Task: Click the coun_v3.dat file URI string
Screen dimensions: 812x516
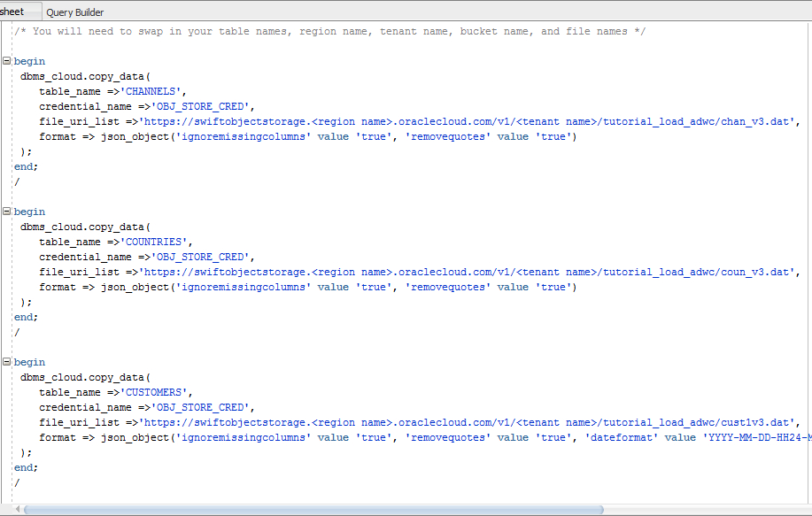Action: pyautogui.click(x=467, y=273)
